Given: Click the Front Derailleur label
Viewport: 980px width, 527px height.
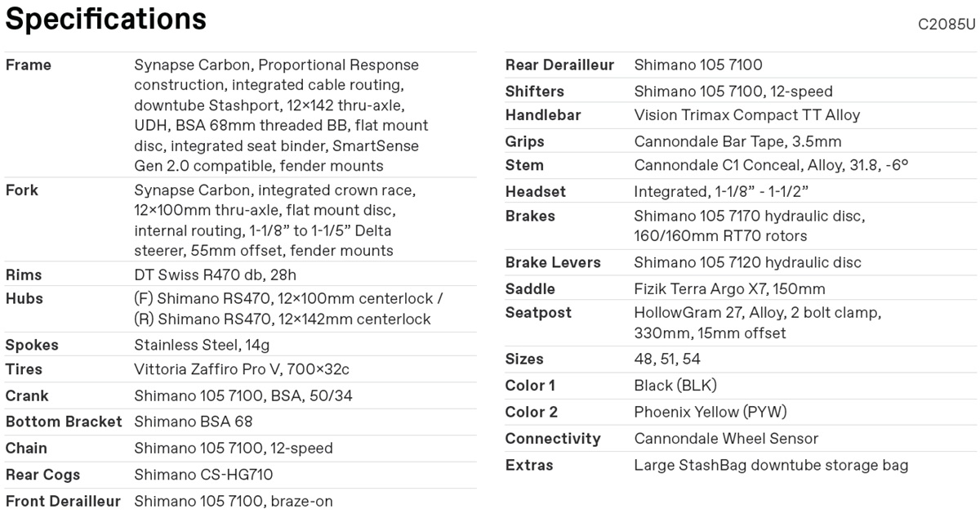Looking at the screenshot, I should (63, 502).
